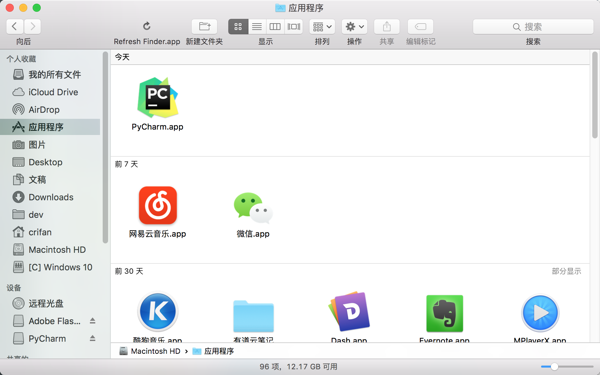600x375 pixels.
Task: Click the Refresh Finder.app toolbar icon
Action: (x=147, y=26)
